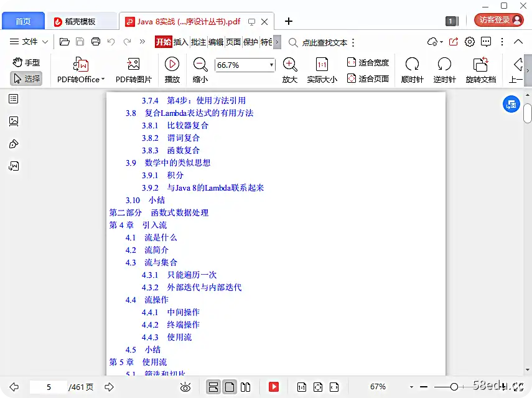This screenshot has width=532, height=398.
Task: Set view to 实际大小
Action: coord(322,70)
